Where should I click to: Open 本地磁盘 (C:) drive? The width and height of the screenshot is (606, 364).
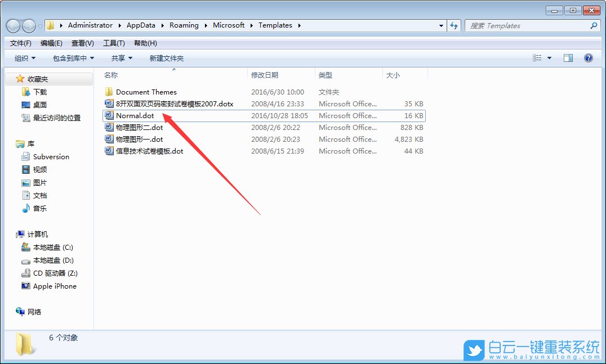tap(51, 247)
